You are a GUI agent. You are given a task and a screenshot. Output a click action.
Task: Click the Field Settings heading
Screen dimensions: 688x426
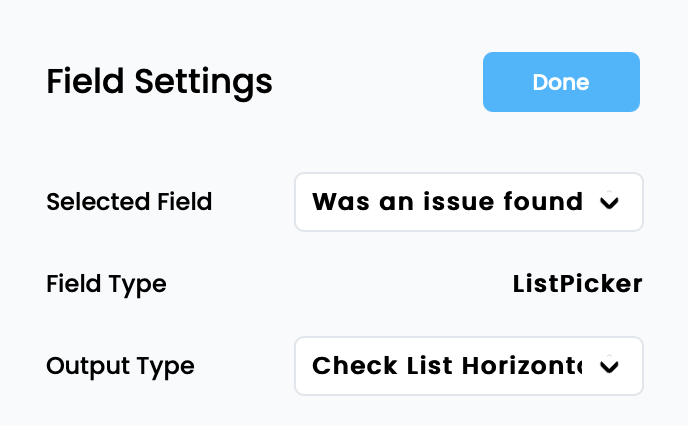(x=159, y=81)
